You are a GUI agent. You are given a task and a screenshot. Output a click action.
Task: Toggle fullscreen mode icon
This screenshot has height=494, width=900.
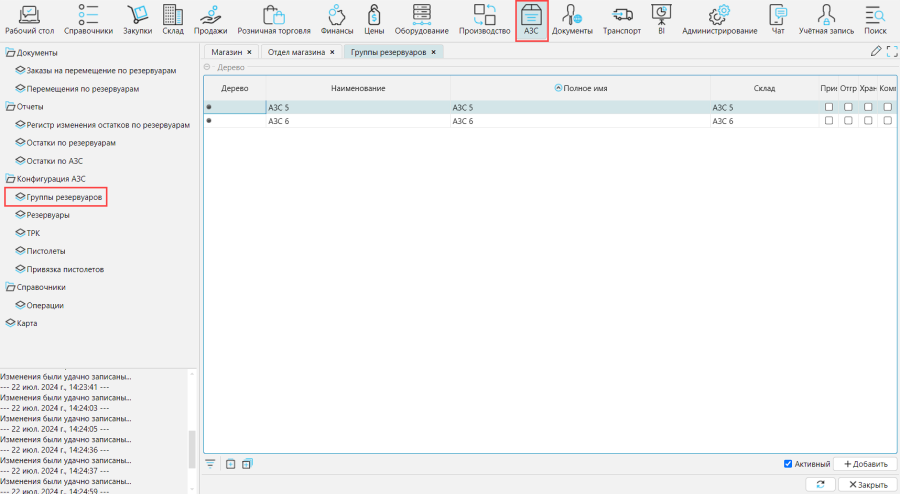(x=891, y=51)
